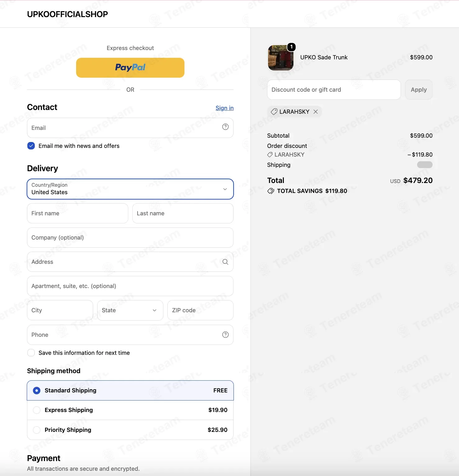
Task: Pay with PayPal express checkout
Action: tap(130, 68)
